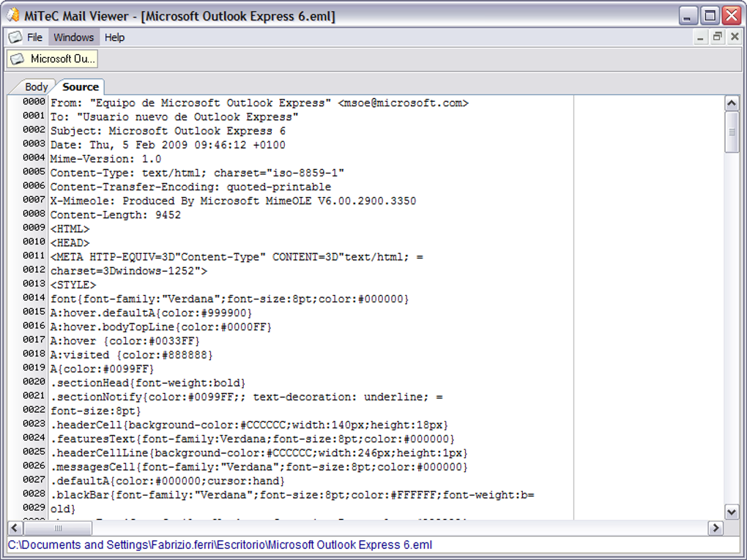
Task: Click the 'A:hover {color:#0033FF}' line
Action: pyautogui.click(x=125, y=341)
